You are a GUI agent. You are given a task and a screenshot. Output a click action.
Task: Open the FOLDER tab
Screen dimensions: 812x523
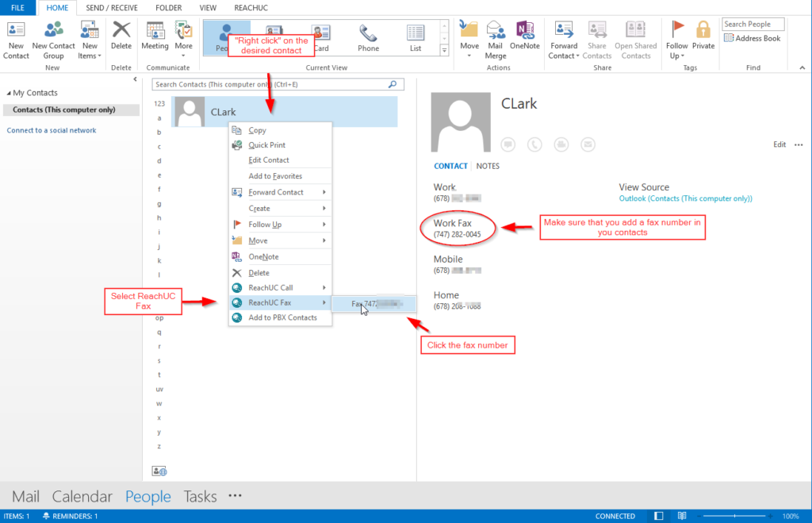pos(168,8)
